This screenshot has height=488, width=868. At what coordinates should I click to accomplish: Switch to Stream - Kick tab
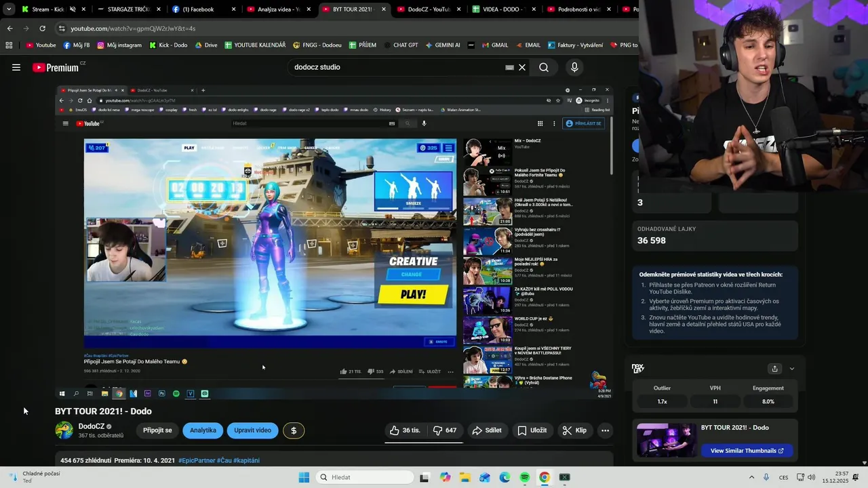(x=47, y=9)
